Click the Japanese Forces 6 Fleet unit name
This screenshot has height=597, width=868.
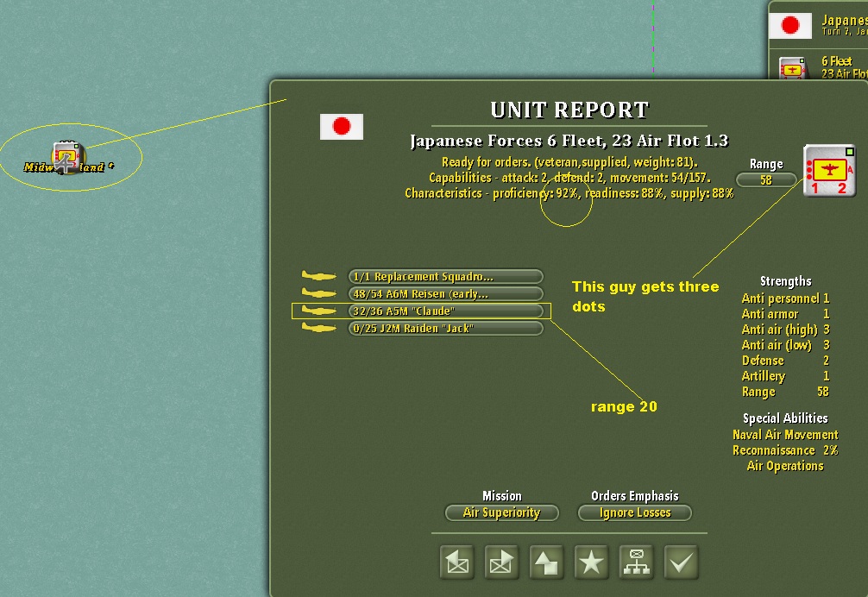coord(569,141)
